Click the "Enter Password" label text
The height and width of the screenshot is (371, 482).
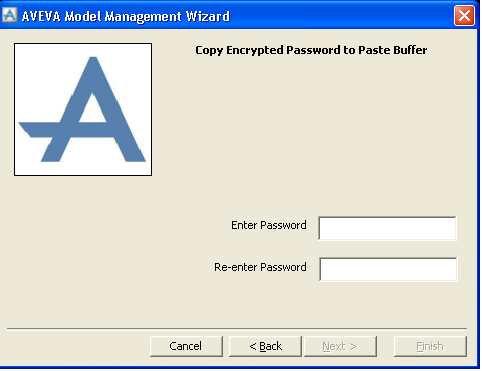click(x=269, y=225)
